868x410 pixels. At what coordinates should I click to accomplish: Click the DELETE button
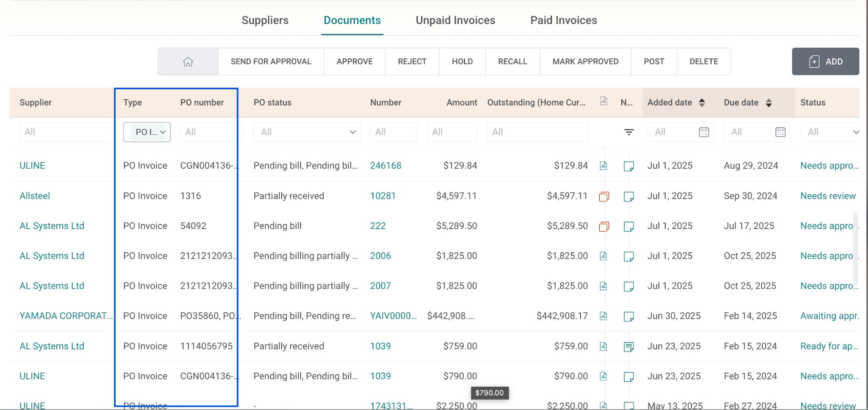[x=704, y=61]
